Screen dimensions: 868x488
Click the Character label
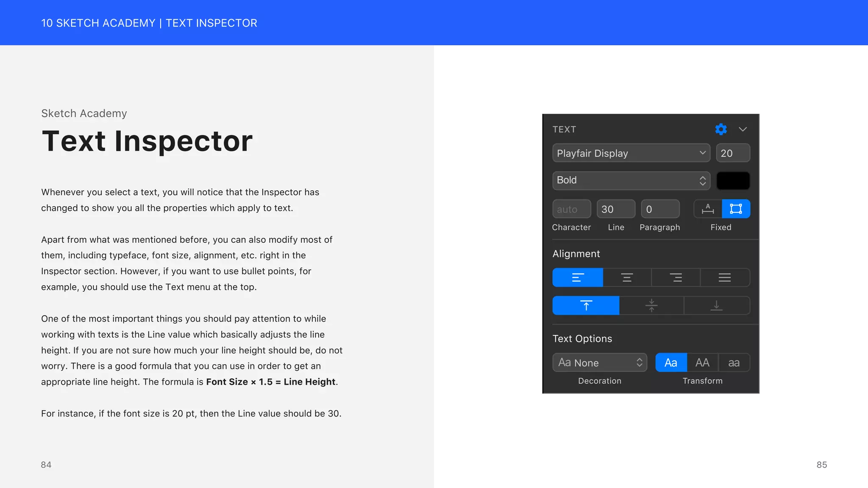[x=571, y=227]
